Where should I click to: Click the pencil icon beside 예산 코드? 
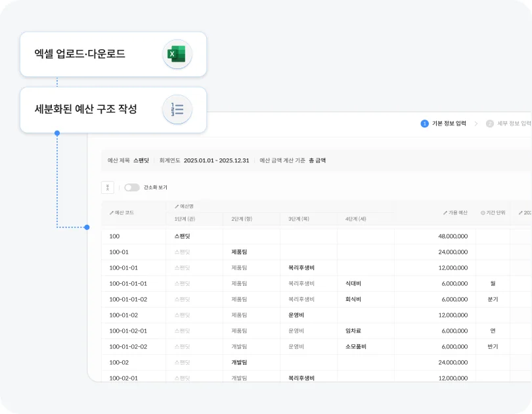click(x=111, y=213)
